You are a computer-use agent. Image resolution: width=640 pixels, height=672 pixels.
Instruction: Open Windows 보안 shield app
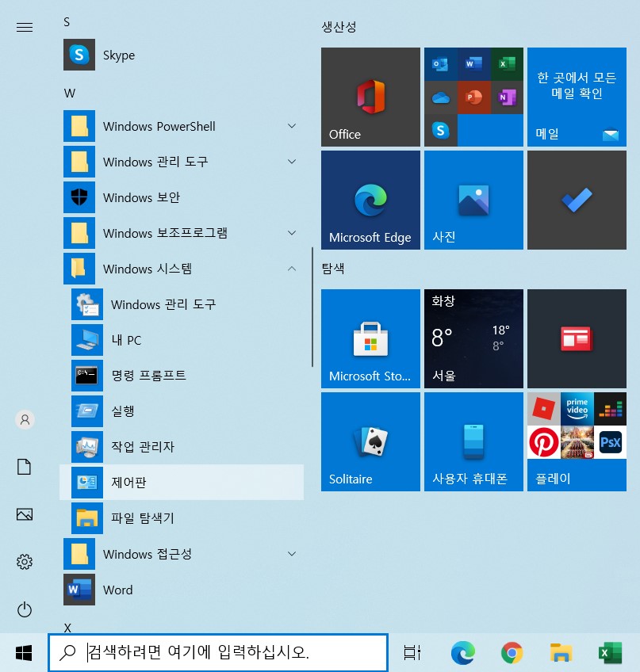click(x=182, y=197)
